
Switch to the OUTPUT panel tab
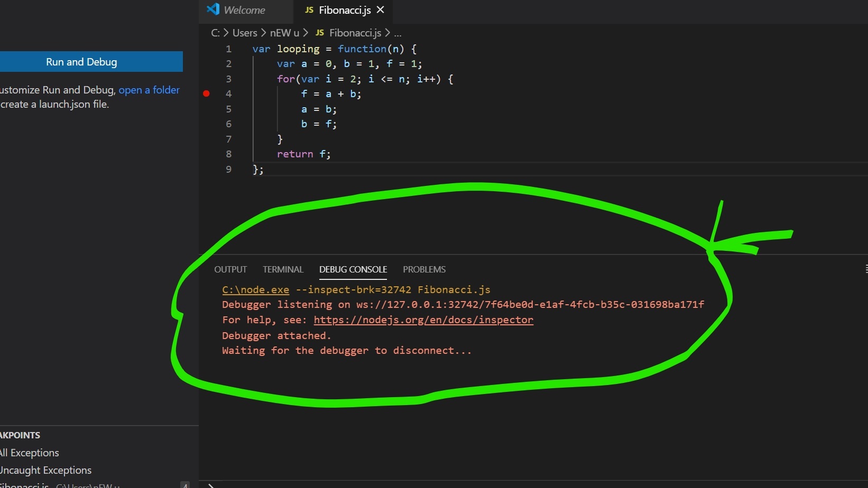pos(230,269)
